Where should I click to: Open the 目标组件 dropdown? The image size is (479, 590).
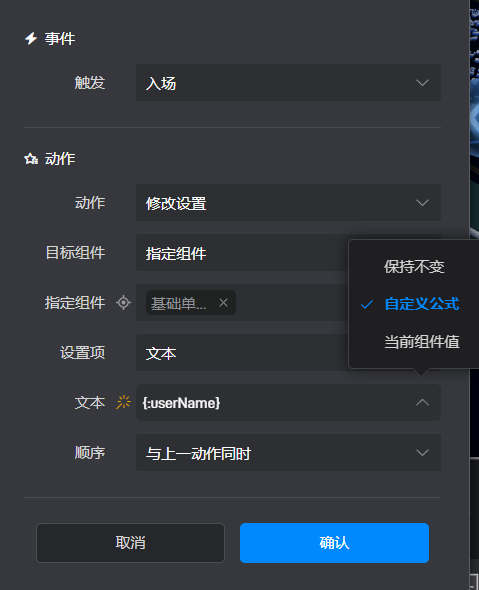pyautogui.click(x=242, y=252)
